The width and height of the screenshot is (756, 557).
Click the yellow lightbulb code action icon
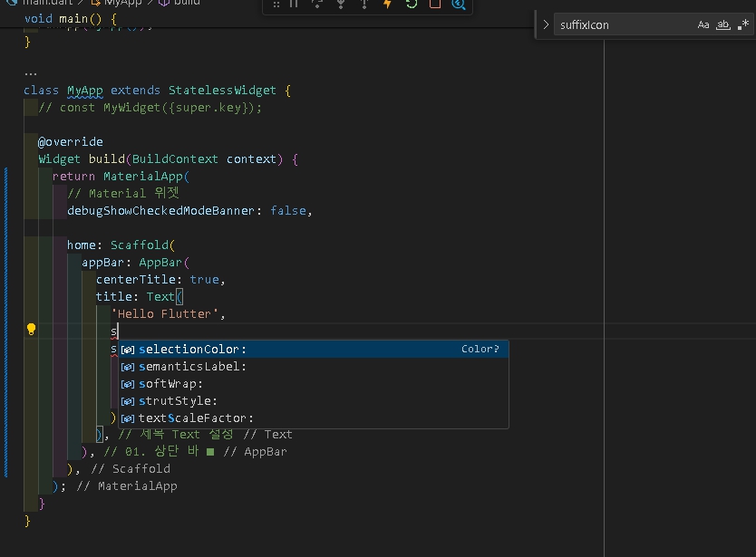32,330
